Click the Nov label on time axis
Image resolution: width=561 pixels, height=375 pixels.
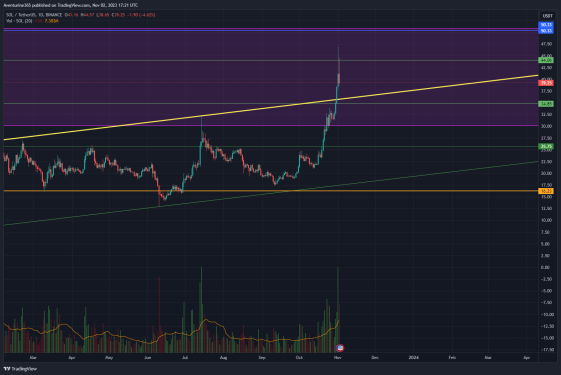coord(338,357)
